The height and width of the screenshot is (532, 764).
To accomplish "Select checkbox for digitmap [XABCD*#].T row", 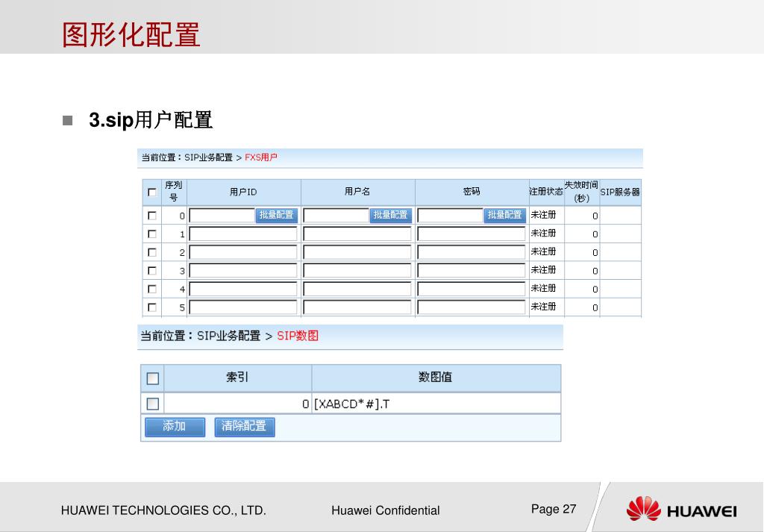I will pyautogui.click(x=152, y=404).
